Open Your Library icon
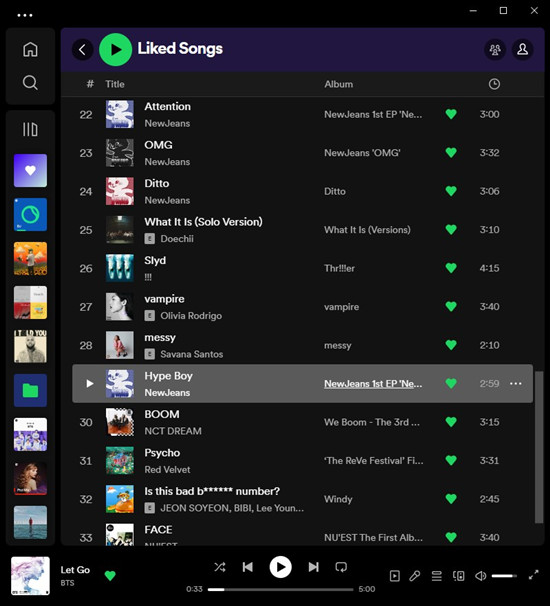 pos(30,129)
